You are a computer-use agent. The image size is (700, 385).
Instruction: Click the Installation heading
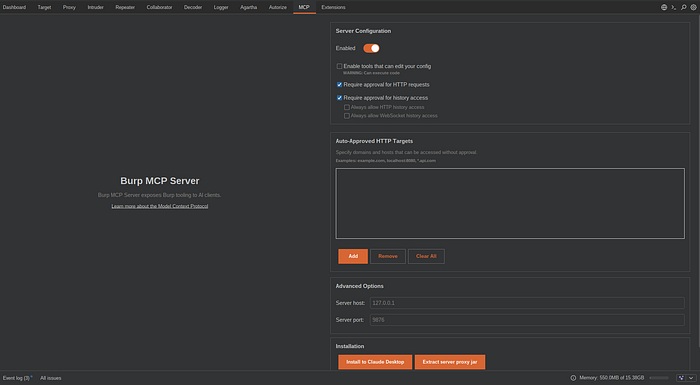click(x=350, y=346)
